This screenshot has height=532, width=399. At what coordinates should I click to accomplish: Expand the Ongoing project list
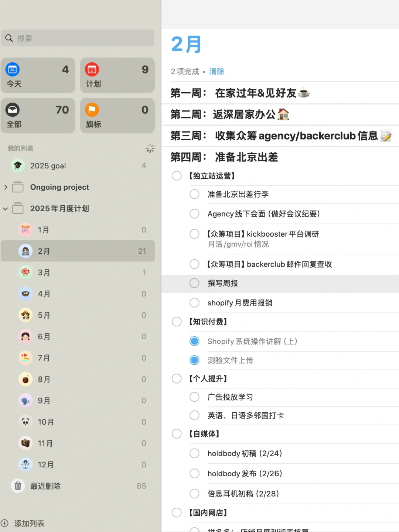point(6,187)
